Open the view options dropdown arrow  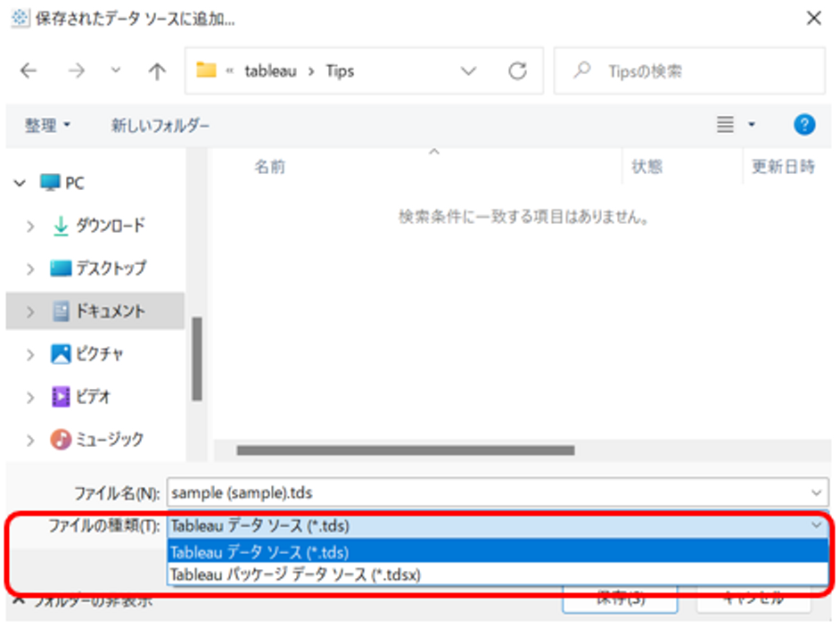752,124
